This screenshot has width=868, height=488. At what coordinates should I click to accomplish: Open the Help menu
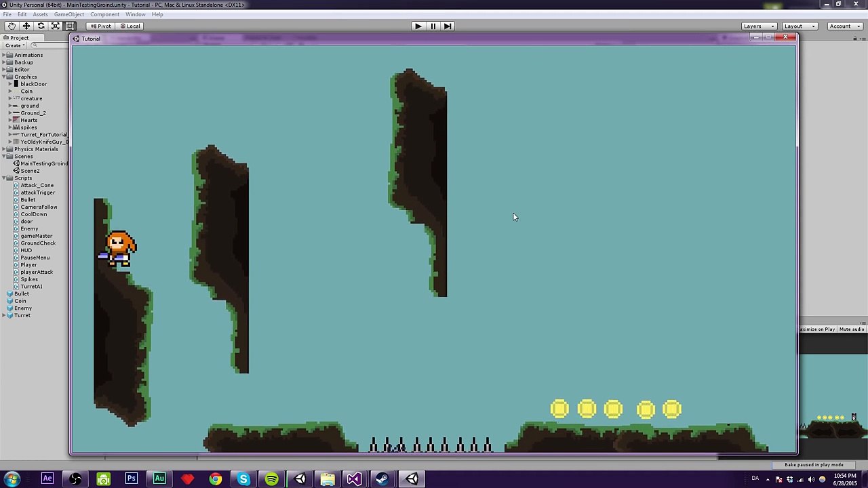point(157,14)
